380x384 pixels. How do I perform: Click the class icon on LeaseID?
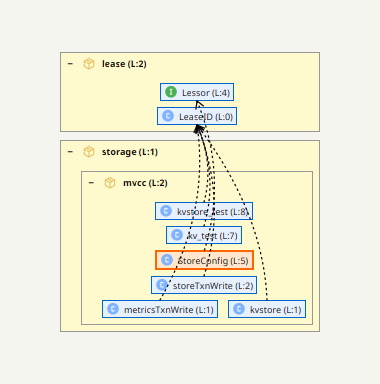pos(168,116)
